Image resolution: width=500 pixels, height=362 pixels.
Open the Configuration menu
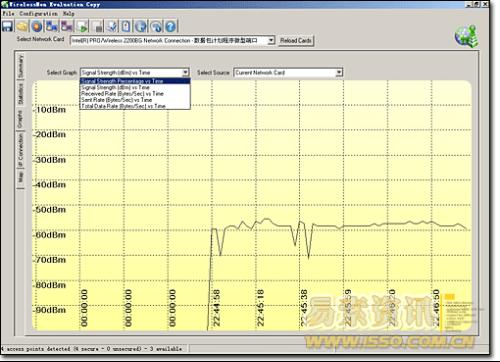coord(38,14)
